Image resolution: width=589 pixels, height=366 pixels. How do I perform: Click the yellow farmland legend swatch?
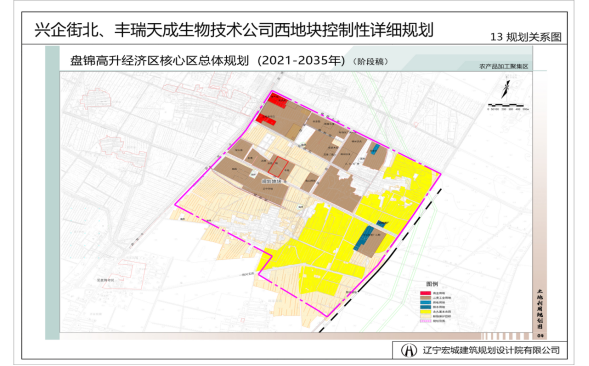(425, 312)
